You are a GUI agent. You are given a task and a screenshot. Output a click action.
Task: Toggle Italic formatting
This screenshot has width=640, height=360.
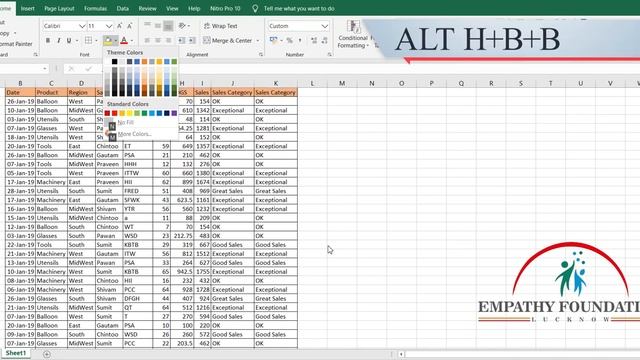[x=58, y=40]
